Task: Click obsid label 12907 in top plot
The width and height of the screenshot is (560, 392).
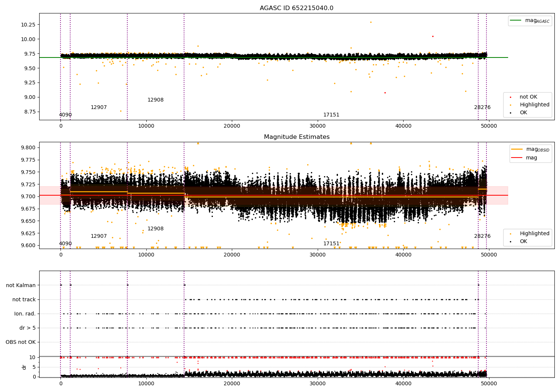Action: click(99, 108)
